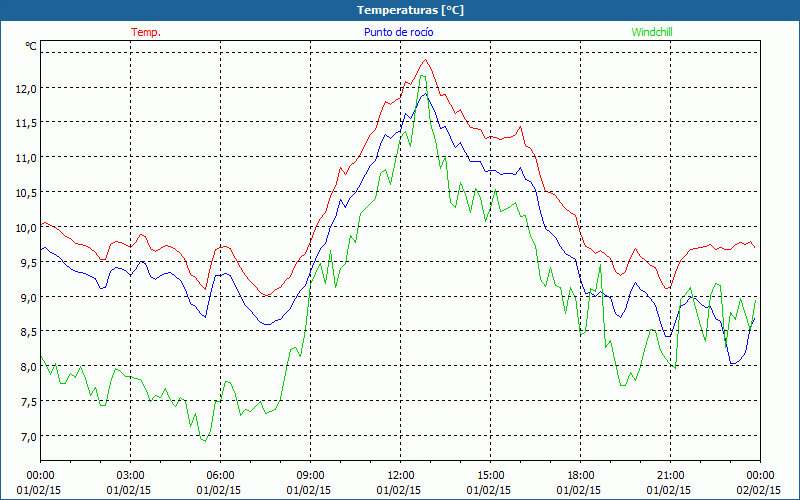Click the 11,0 y-axis value
This screenshot has height=500, width=800.
(x=27, y=158)
